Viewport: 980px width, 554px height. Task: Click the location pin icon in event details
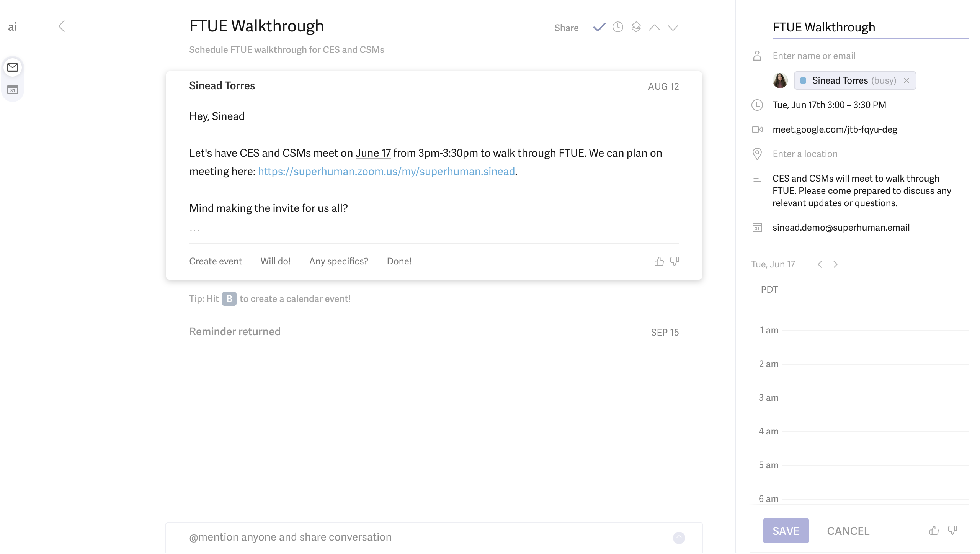pos(757,154)
